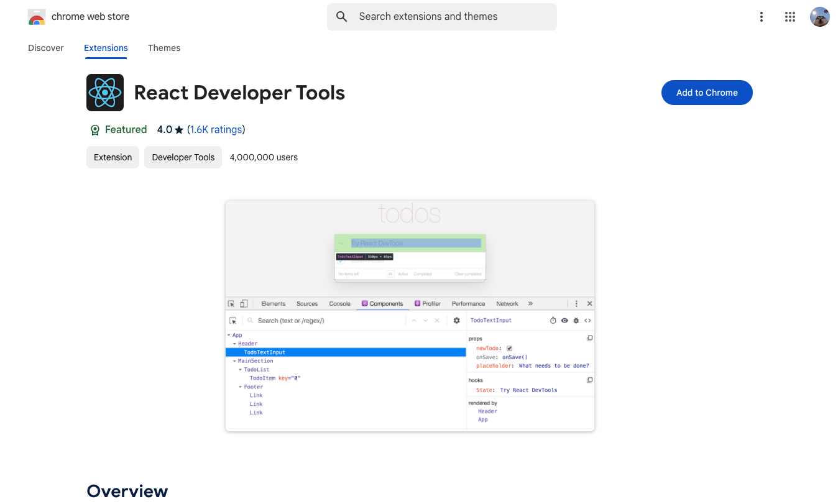Click the 4,000,000 users text

264,157
